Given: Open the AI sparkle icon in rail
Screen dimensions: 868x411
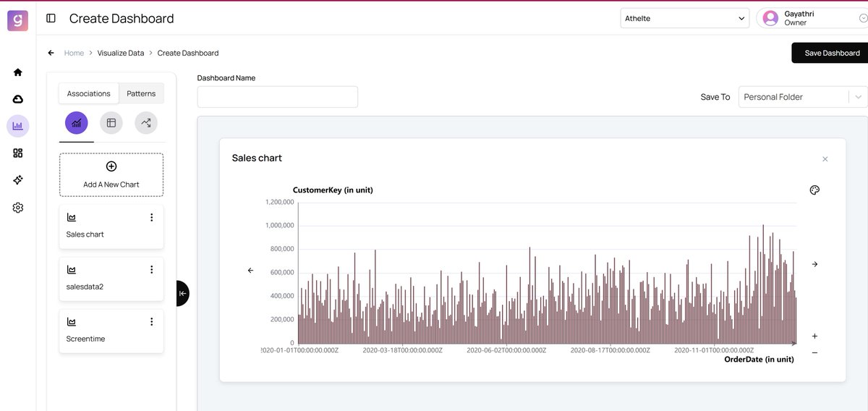Looking at the screenshot, I should coord(18,180).
